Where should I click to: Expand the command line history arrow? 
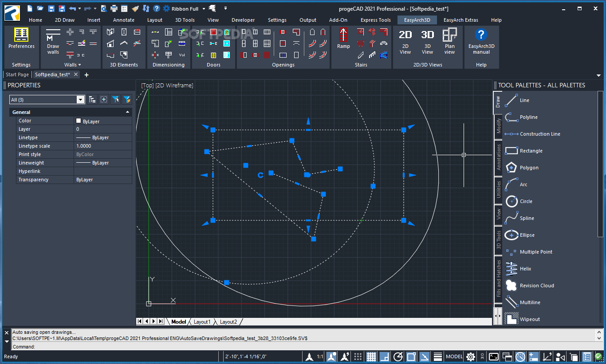[7, 341]
